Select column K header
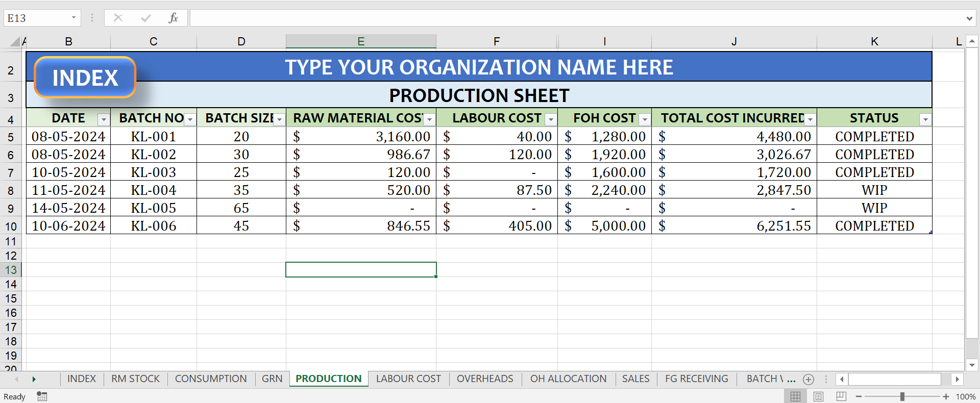Viewport: 980px width, 403px height. [x=874, y=41]
